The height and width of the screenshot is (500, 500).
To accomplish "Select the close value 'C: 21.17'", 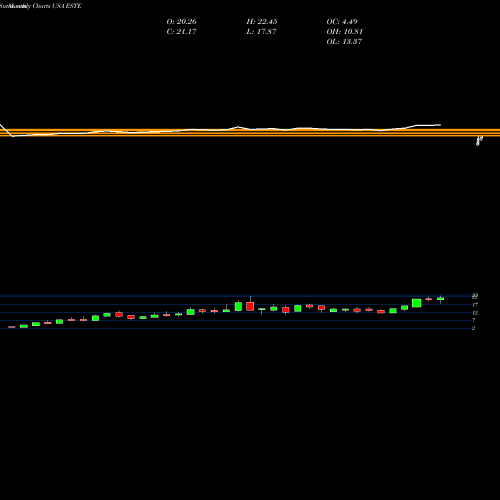I will click(181, 32).
